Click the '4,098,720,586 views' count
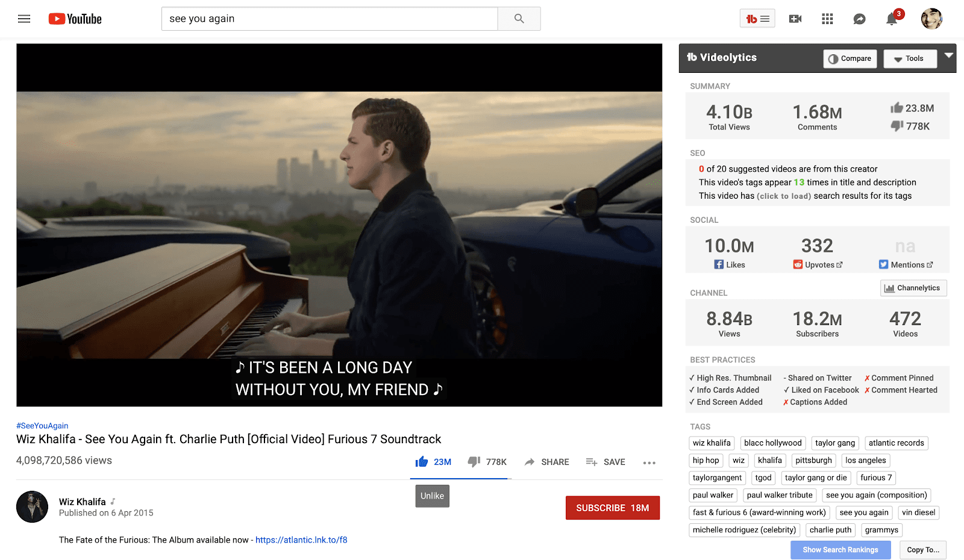The image size is (964, 560). 64,461
